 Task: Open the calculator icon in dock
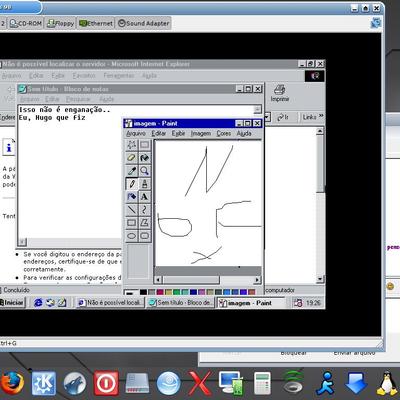pyautogui.click(x=262, y=383)
